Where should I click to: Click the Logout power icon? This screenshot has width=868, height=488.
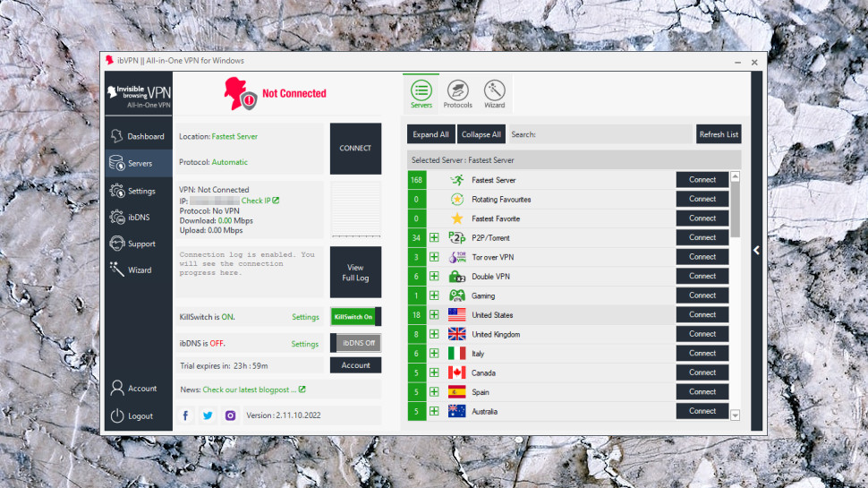point(117,415)
